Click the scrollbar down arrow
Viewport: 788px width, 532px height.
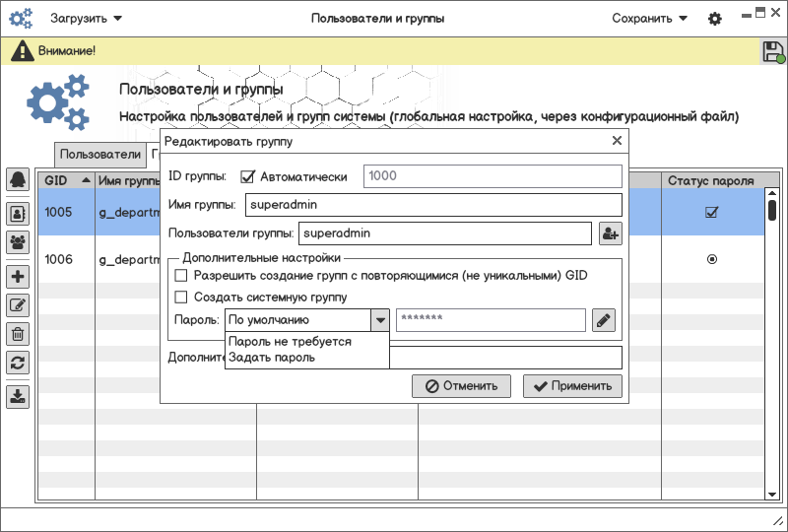772,495
